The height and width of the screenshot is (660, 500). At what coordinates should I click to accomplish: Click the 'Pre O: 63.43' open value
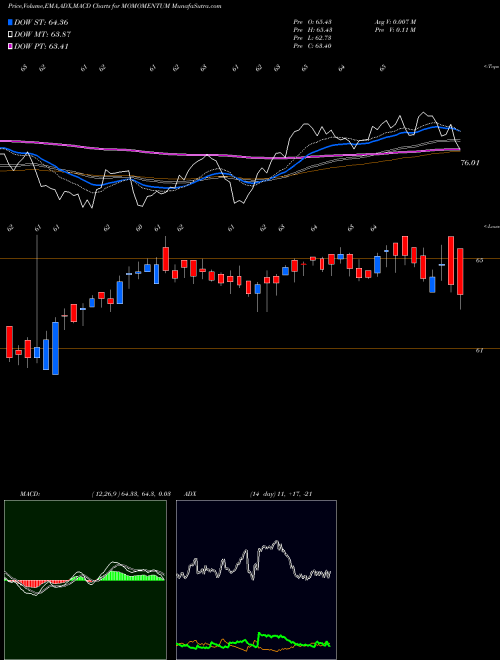313,22
